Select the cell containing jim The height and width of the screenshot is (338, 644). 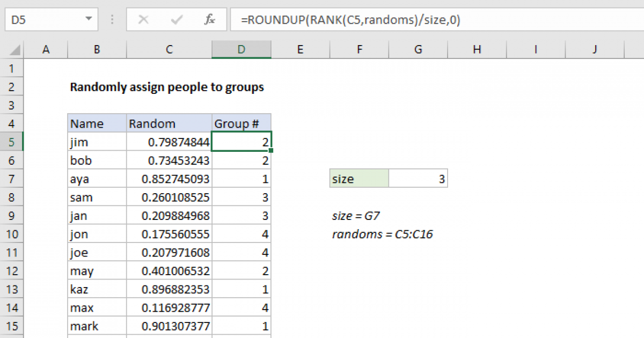click(97, 142)
